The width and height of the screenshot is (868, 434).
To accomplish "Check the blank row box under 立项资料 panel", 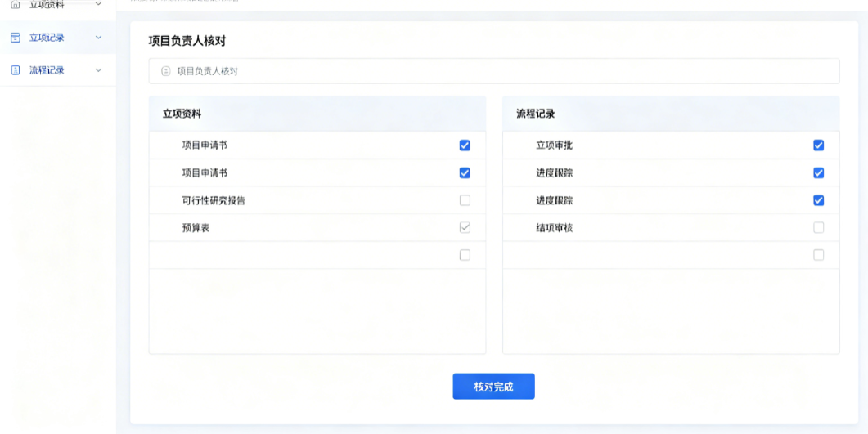I will tap(465, 255).
